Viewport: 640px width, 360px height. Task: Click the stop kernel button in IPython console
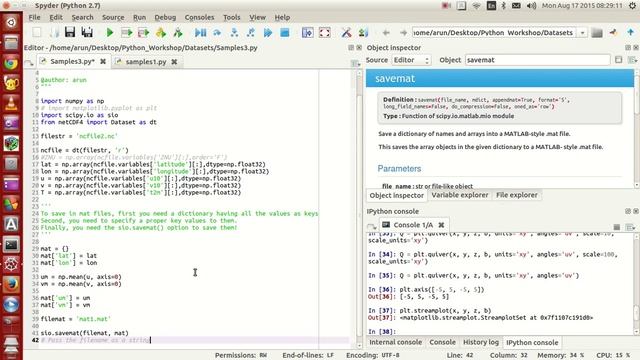click(x=616, y=227)
